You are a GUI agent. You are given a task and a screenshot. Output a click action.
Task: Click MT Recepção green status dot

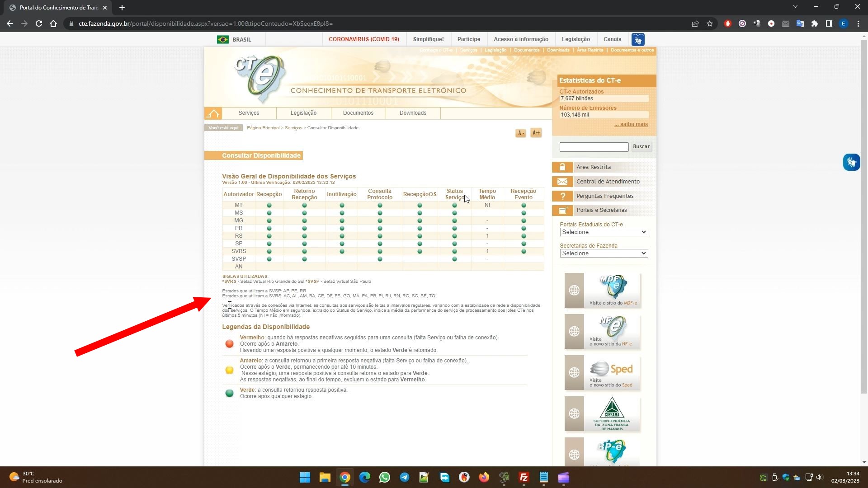(269, 205)
